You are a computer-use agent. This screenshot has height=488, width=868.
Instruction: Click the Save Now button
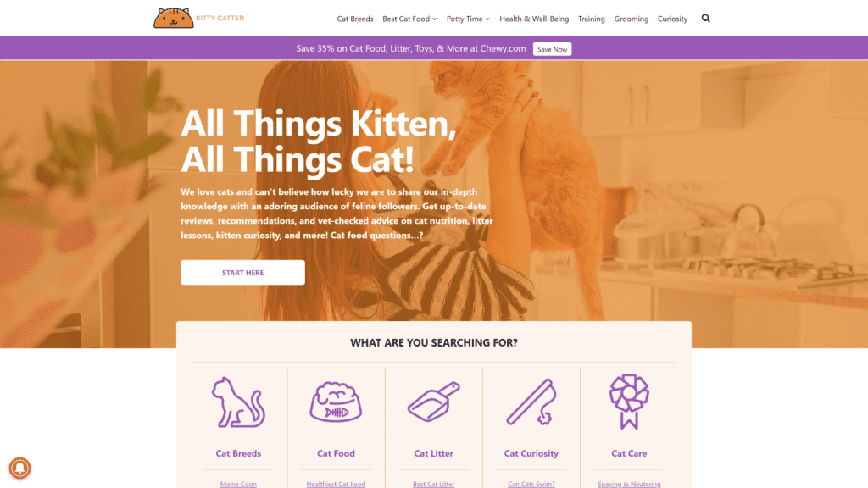pyautogui.click(x=552, y=49)
